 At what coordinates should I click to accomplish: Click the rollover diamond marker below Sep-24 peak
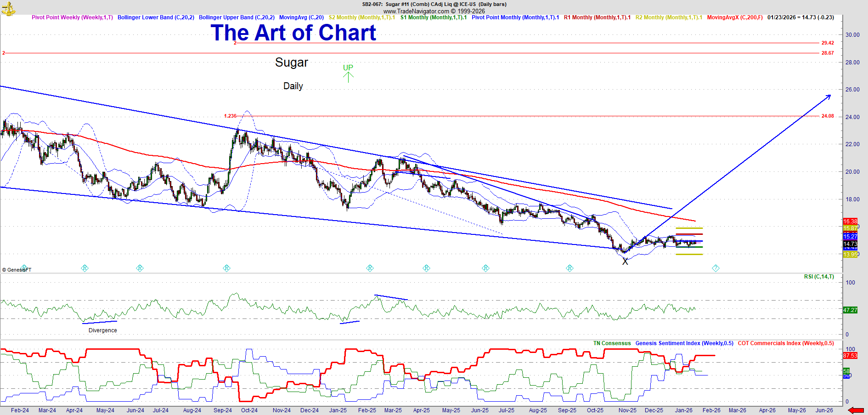[226, 268]
